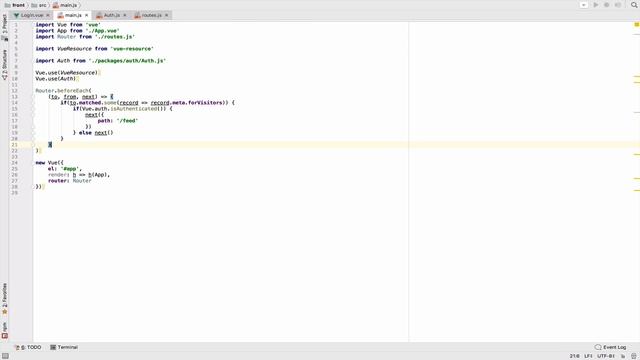Image resolution: width=640 pixels, height=360 pixels.
Task: Click the el: '#app' line
Action: [64, 169]
